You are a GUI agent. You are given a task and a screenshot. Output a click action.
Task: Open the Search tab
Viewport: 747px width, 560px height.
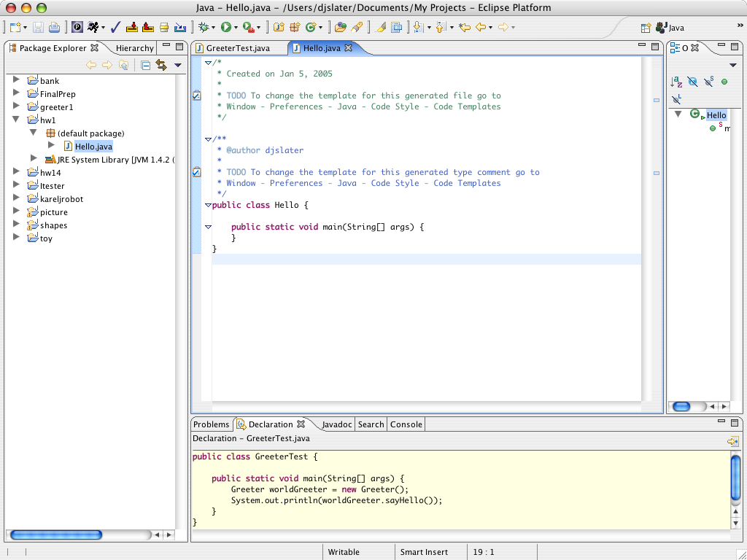coord(371,424)
